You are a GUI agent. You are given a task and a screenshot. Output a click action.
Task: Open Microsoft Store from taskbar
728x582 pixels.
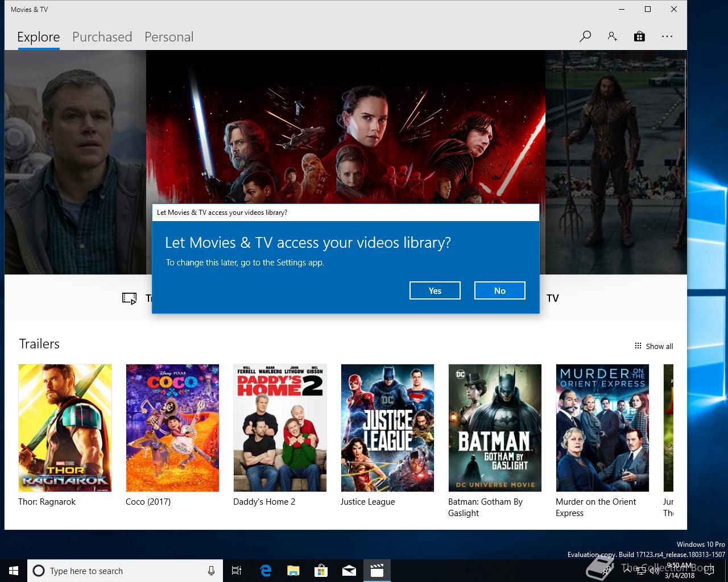321,571
